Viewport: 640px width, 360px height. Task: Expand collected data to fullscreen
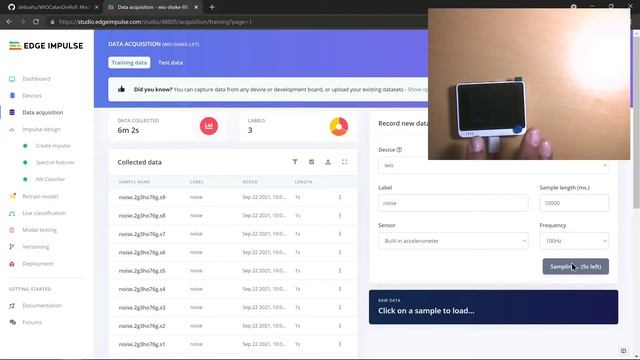[344, 162]
